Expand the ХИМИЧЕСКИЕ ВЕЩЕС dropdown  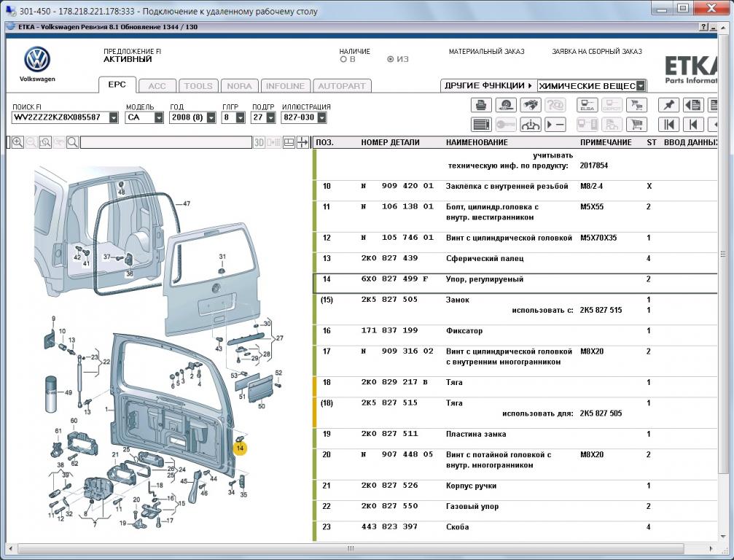641,86
